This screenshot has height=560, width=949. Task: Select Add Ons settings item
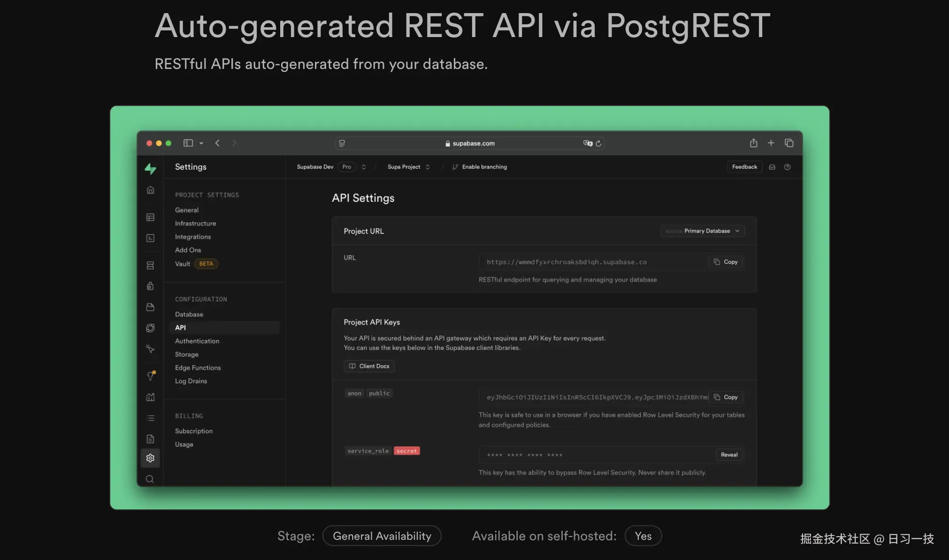(188, 250)
